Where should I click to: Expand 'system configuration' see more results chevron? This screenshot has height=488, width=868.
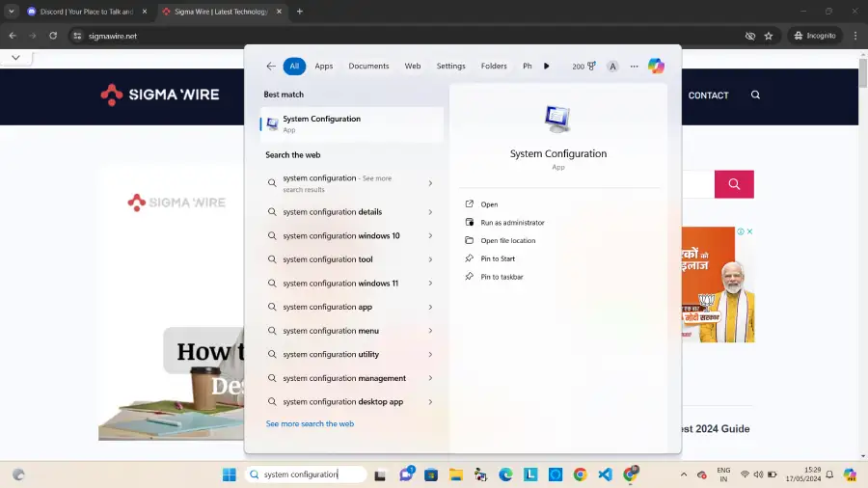[x=430, y=183]
